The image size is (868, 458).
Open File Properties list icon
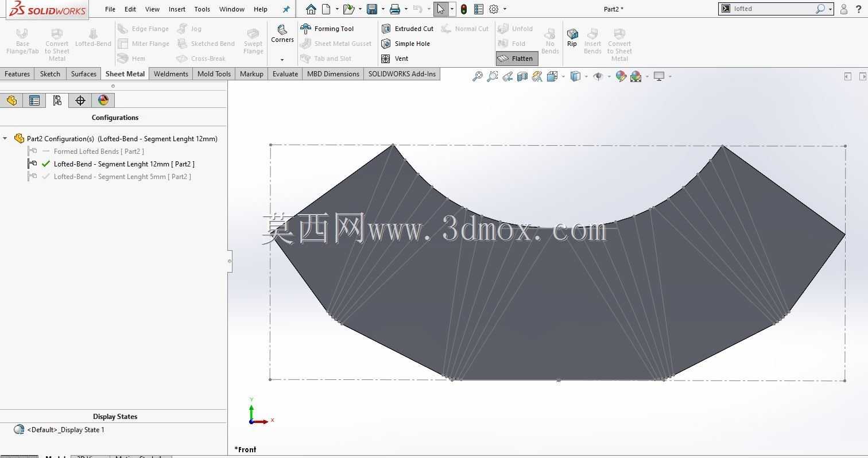pyautogui.click(x=479, y=9)
